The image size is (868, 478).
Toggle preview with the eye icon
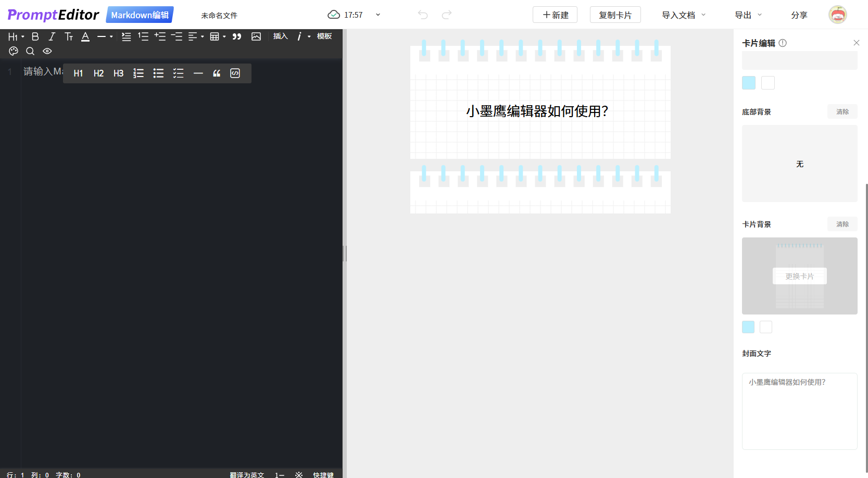point(47,51)
